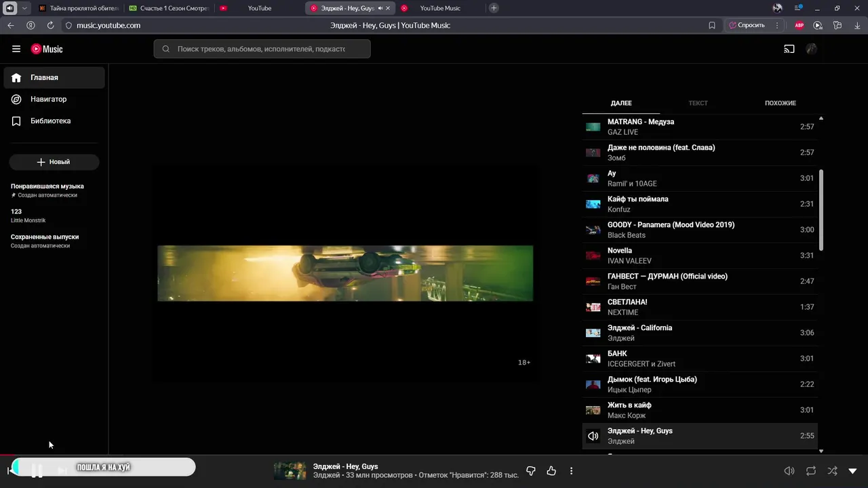The image size is (868, 488).
Task: Play GOODY - Panamera (Mood Video 2019)
Action: (700, 230)
